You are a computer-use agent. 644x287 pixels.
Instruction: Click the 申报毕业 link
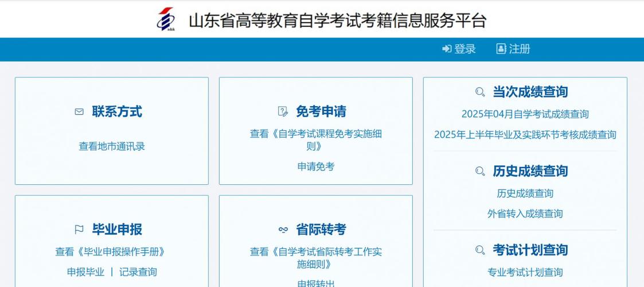tap(86, 272)
